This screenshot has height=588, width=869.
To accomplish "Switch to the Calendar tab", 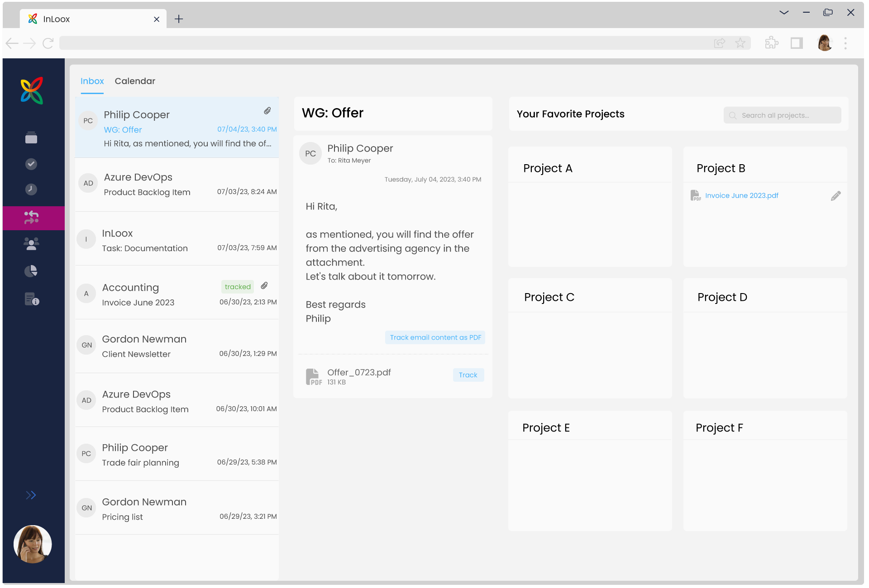I will [x=135, y=81].
